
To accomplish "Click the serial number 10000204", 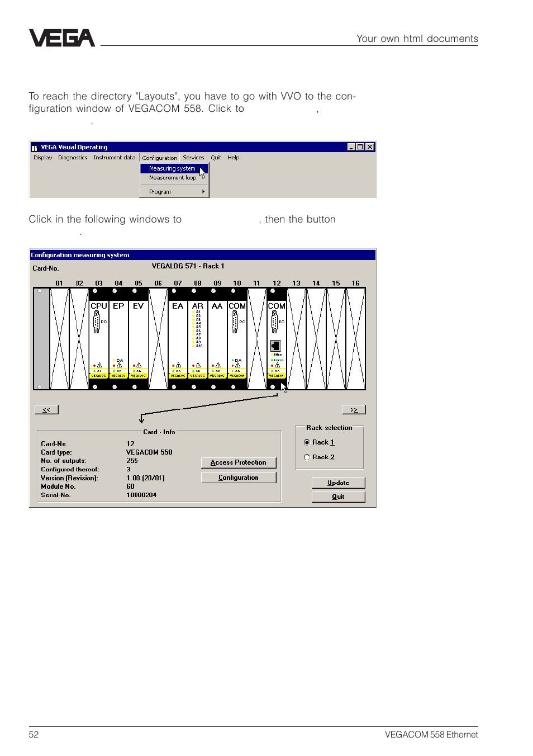I will 141,495.
